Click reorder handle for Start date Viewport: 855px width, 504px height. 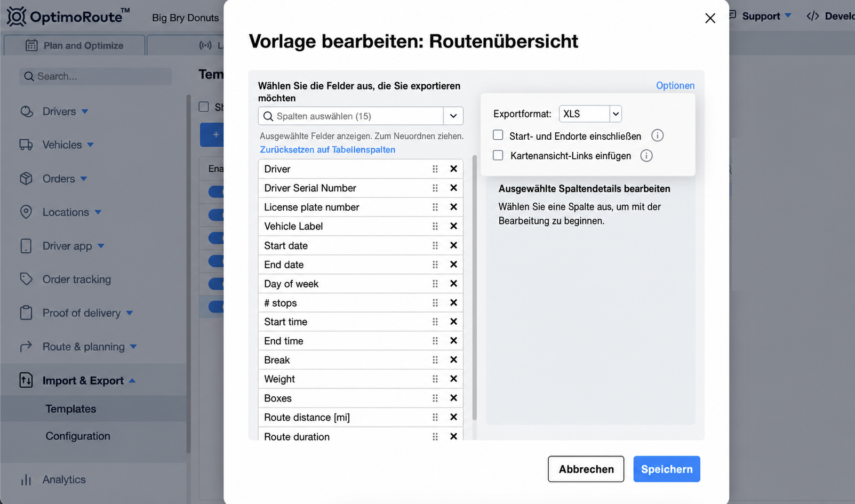[435, 245]
